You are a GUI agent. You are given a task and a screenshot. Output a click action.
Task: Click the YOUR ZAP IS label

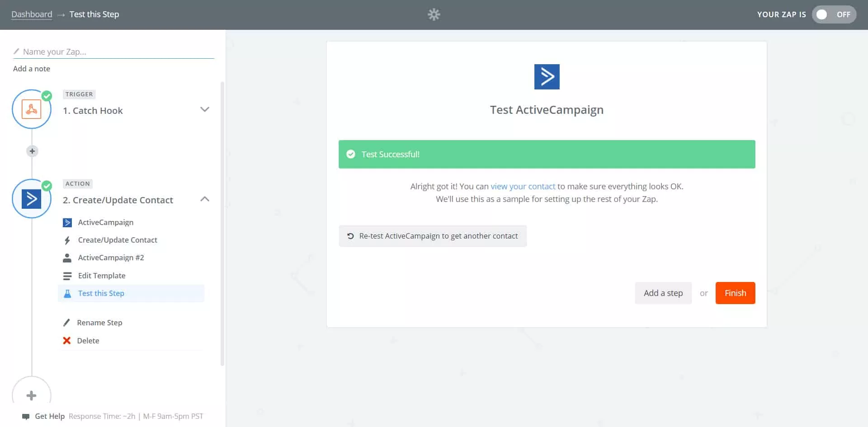click(x=782, y=14)
